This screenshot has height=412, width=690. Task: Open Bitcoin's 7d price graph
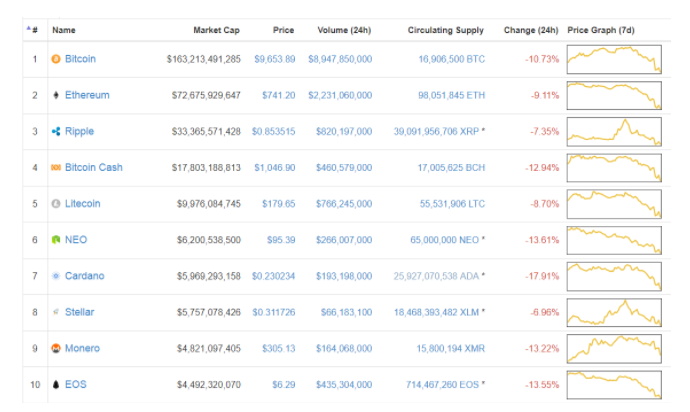pos(614,60)
